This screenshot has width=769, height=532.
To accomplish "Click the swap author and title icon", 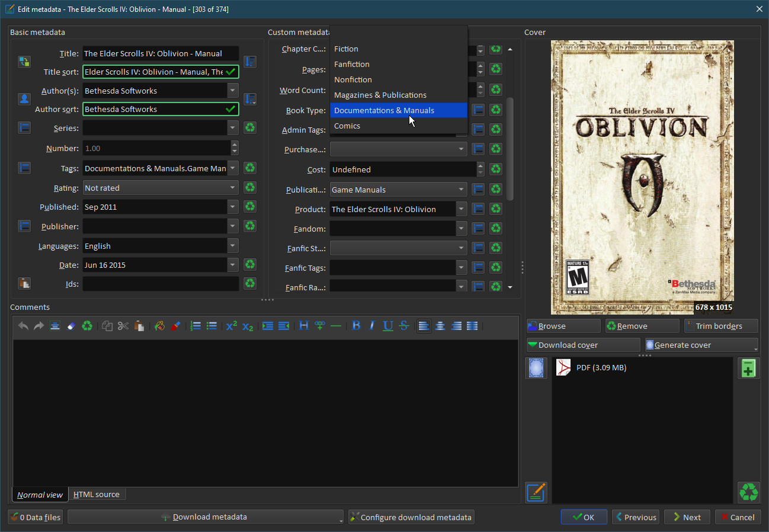I will point(24,62).
